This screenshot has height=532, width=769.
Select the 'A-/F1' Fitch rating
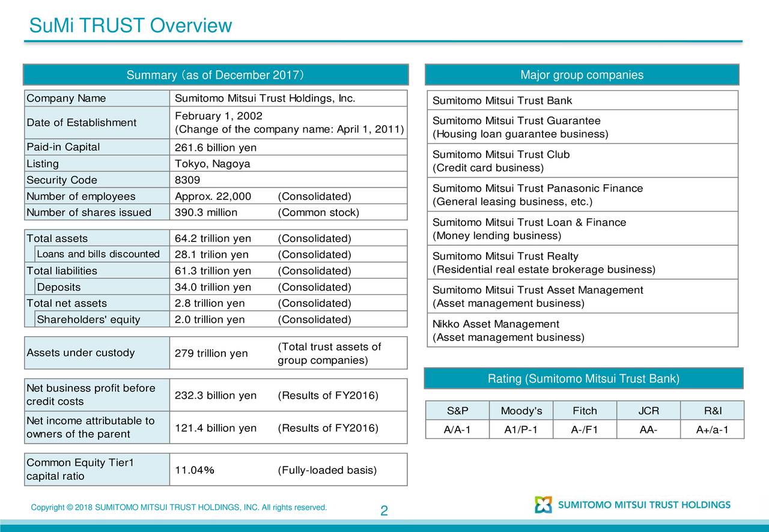pos(585,429)
